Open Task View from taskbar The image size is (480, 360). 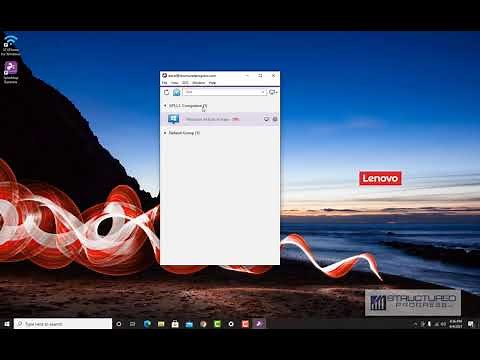[x=133, y=324]
